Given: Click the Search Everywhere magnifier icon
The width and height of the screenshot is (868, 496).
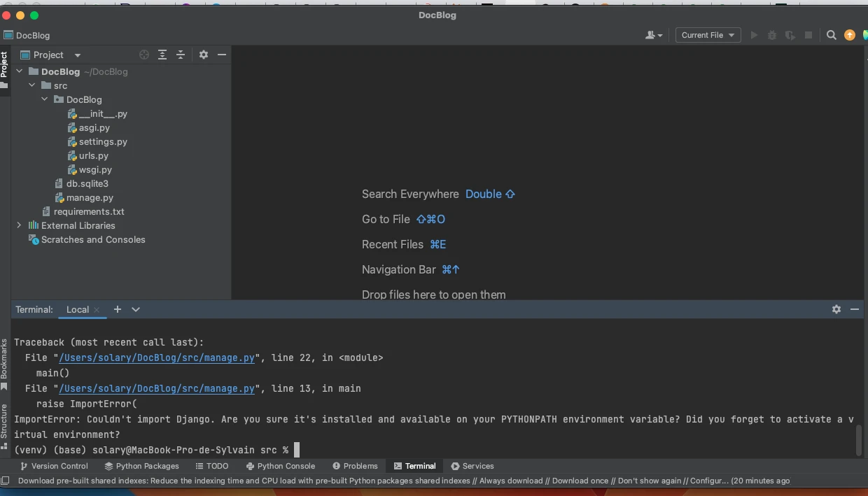Looking at the screenshot, I should pos(832,35).
